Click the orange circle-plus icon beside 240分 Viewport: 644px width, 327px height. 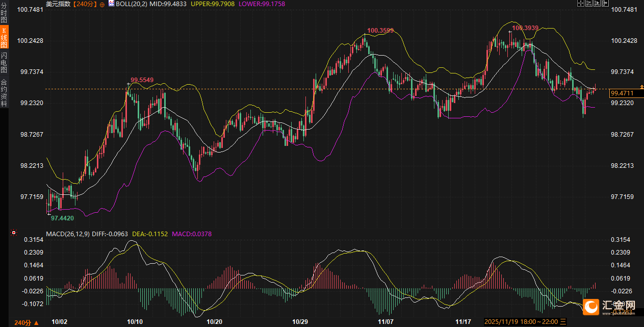pyautogui.click(x=101, y=4)
